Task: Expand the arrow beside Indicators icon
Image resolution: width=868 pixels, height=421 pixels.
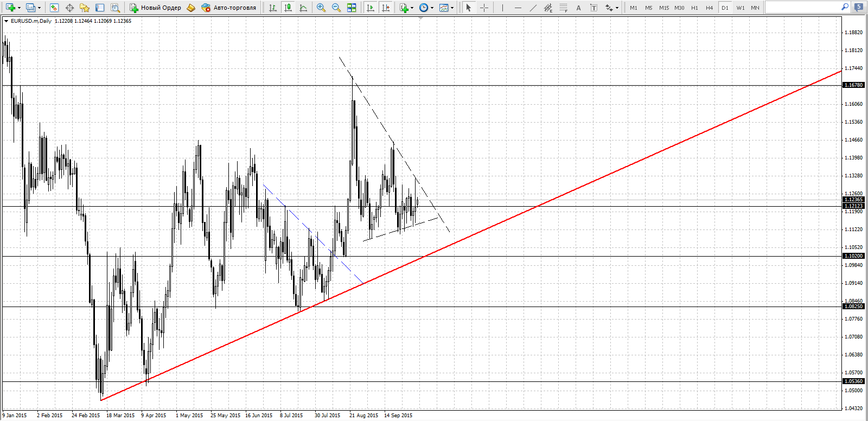Action: (412, 8)
